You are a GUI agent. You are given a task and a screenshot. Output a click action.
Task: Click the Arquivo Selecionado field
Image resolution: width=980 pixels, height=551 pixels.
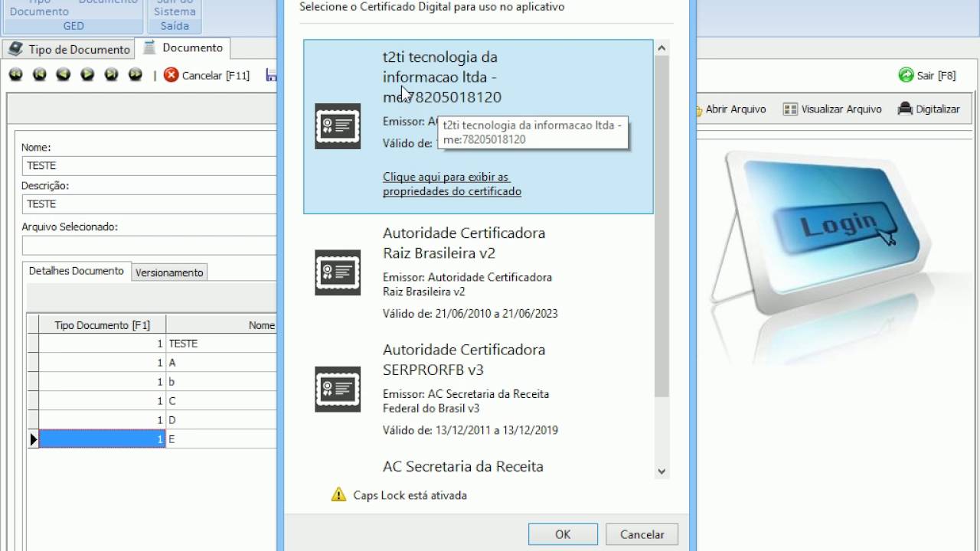(x=149, y=245)
